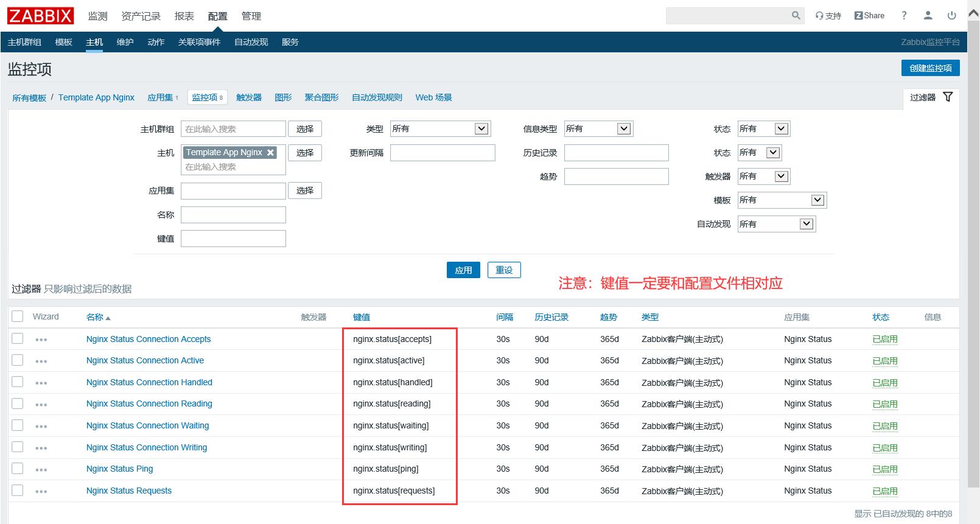Check the Connection Waiting row checkbox

point(18,425)
